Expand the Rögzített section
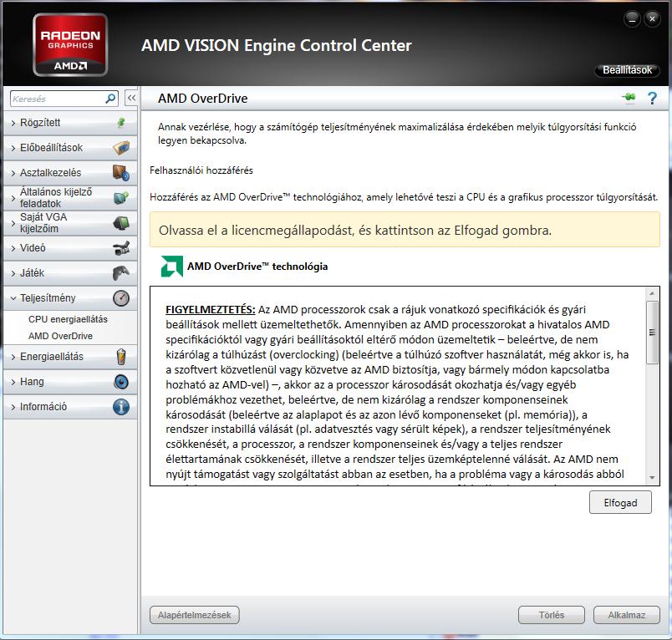The width and height of the screenshot is (672, 640). [x=70, y=123]
